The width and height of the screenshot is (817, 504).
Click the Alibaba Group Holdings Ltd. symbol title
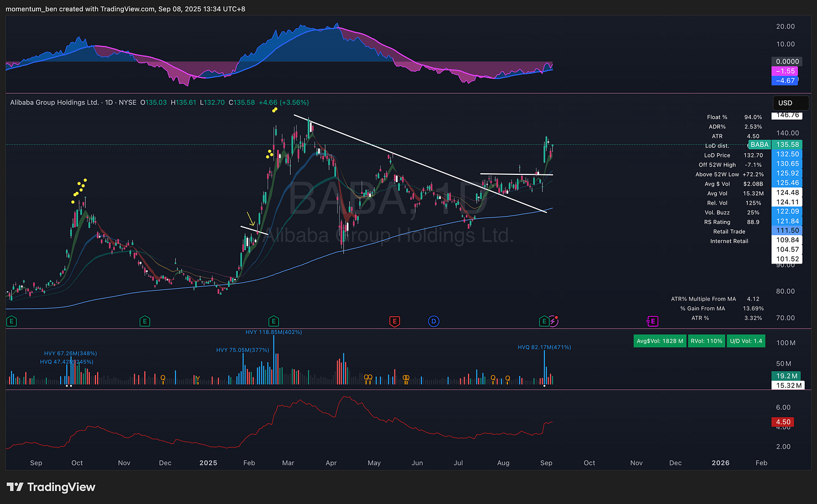(x=54, y=103)
